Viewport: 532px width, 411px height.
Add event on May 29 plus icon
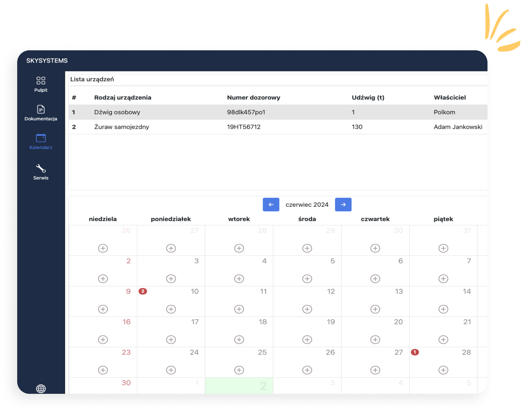tap(307, 248)
